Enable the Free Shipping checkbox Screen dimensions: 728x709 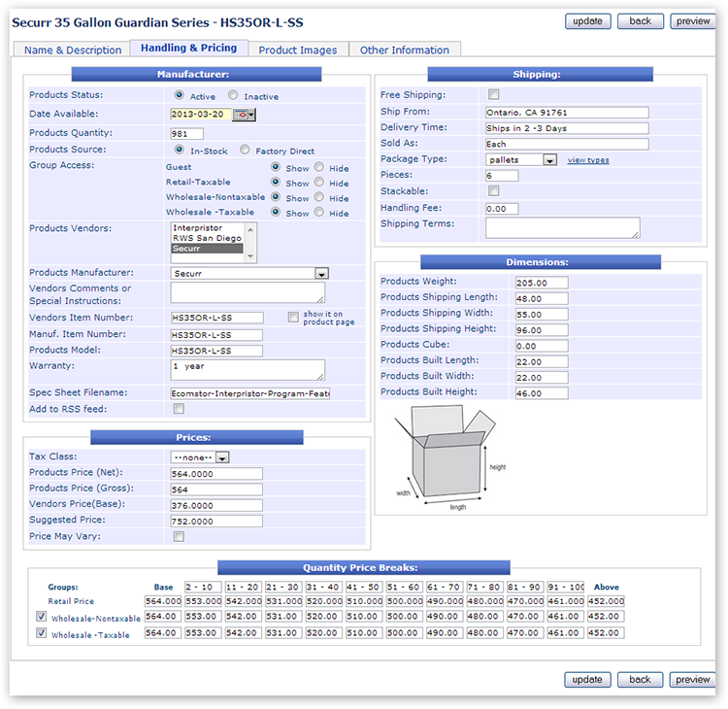[493, 95]
